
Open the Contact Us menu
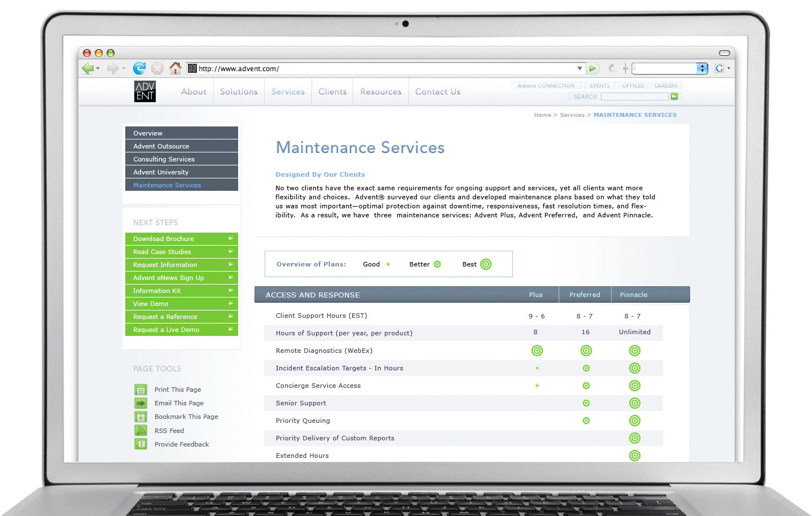point(438,91)
